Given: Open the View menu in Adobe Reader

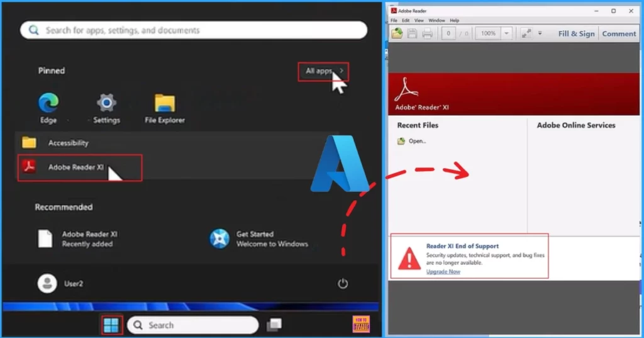Looking at the screenshot, I should 419,20.
